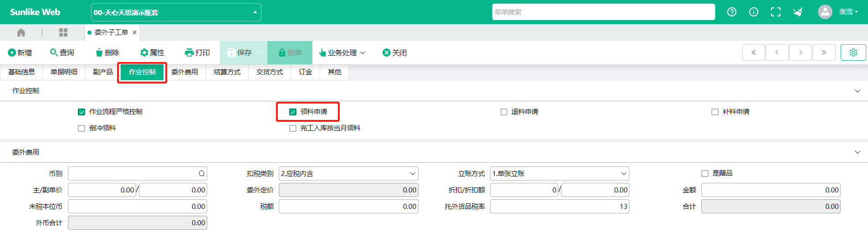The height and width of the screenshot is (233, 868).
Task: Switch to the 结算方式 tab
Action: pyautogui.click(x=227, y=72)
